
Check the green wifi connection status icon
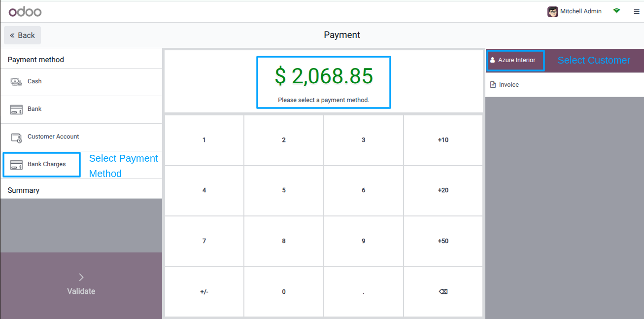(616, 11)
